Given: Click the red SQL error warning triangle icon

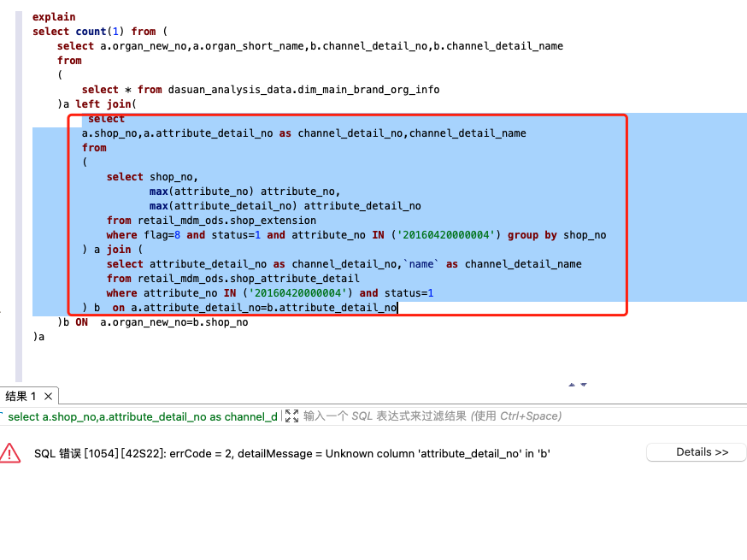Looking at the screenshot, I should [9, 453].
